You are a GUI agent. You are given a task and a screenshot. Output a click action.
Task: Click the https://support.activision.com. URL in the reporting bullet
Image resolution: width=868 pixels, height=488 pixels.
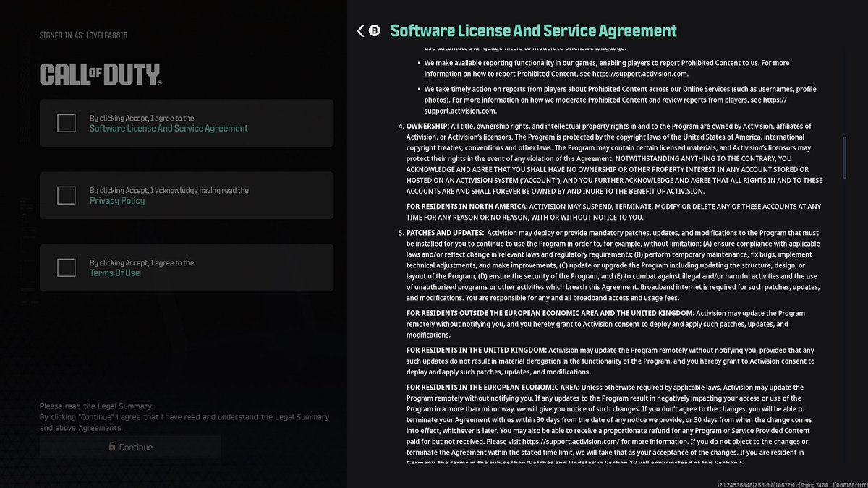(640, 74)
